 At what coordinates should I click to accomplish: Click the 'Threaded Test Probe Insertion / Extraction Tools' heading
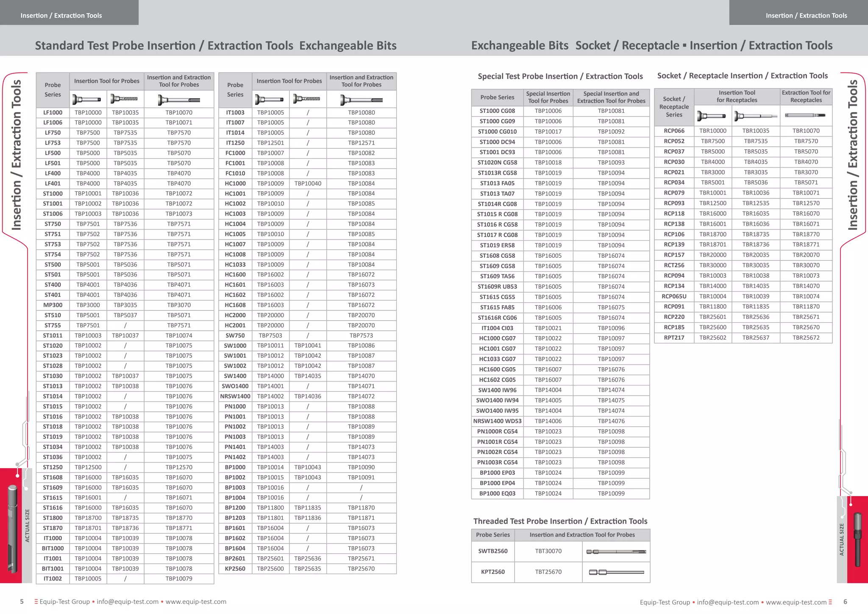(x=560, y=521)
